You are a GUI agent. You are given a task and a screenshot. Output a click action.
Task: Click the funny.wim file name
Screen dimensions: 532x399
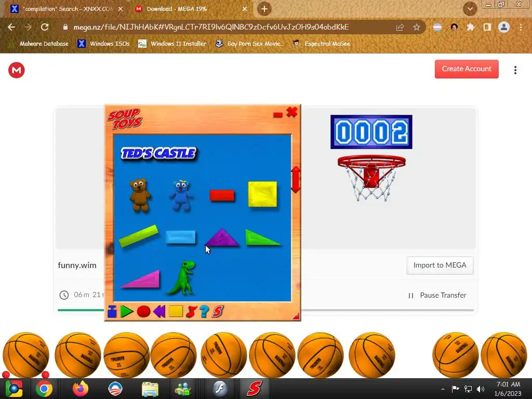[77, 265]
